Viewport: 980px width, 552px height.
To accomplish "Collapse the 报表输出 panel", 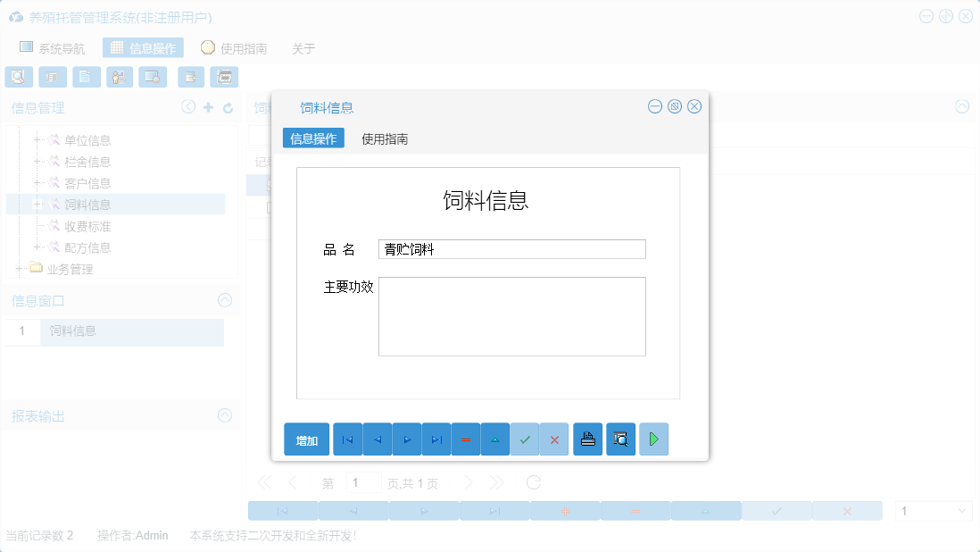I will point(225,415).
